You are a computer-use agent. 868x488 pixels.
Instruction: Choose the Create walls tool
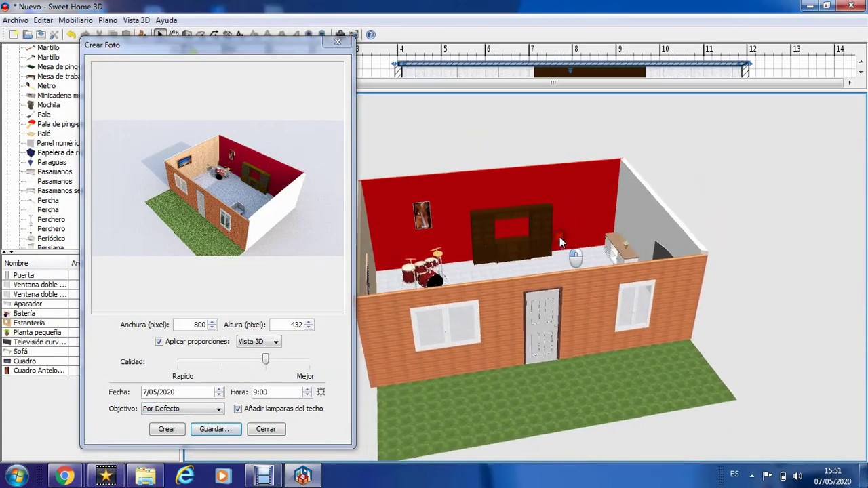point(187,34)
